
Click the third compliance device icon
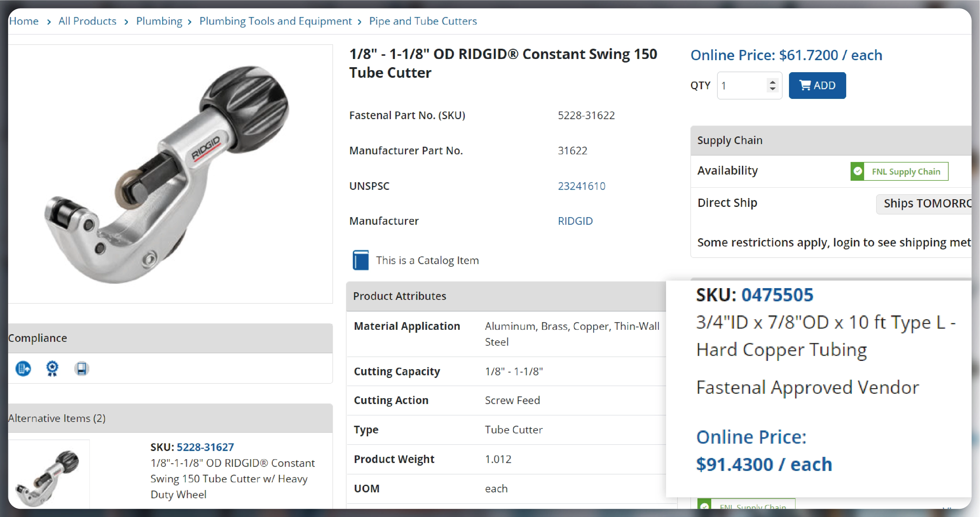coord(81,368)
